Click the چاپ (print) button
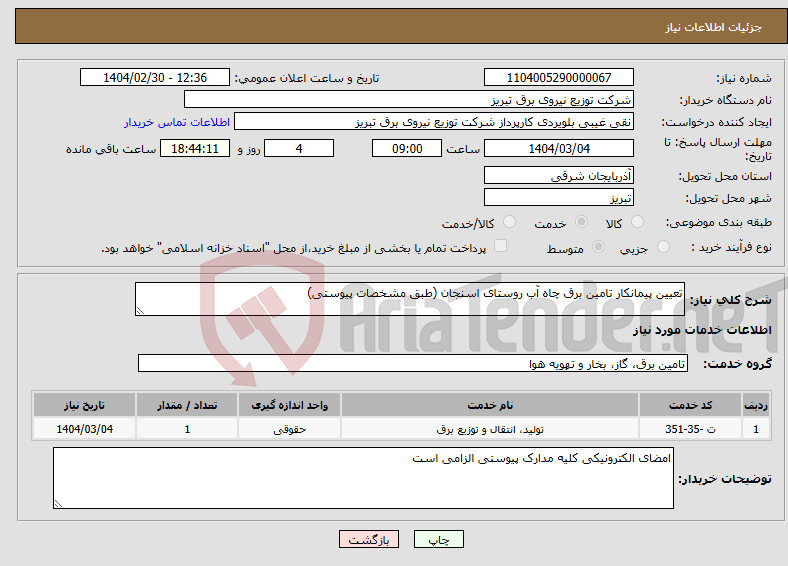This screenshot has width=788, height=566. pyautogui.click(x=438, y=539)
